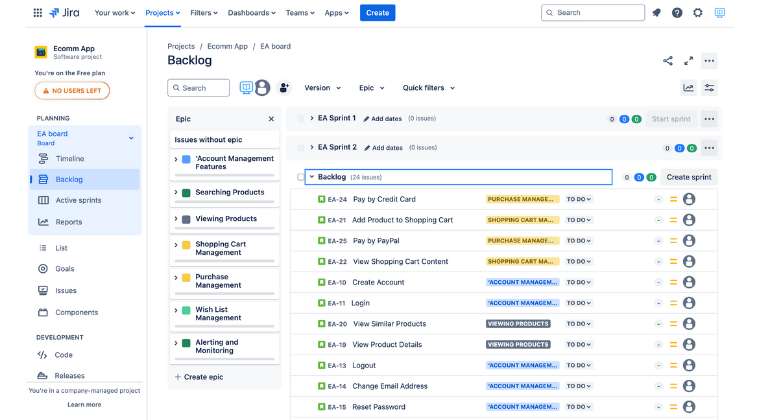
Task: Click the VIEWING PRODUCTS label on EA-20
Action: coord(518,324)
